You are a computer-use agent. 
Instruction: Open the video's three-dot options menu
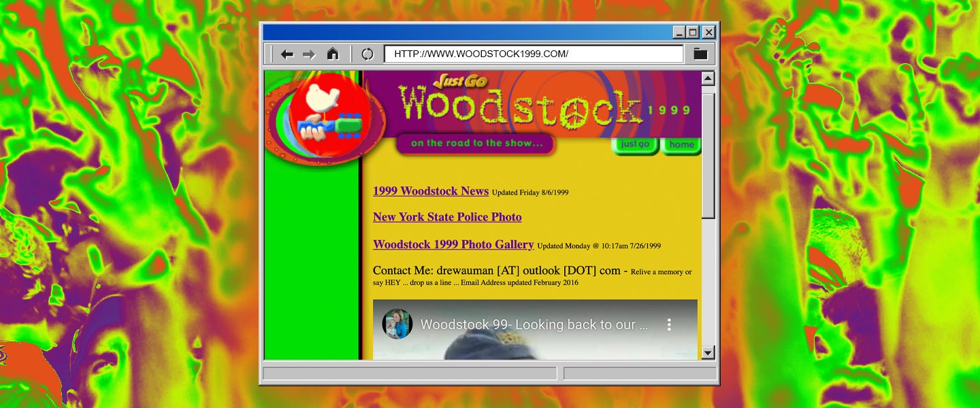click(669, 324)
